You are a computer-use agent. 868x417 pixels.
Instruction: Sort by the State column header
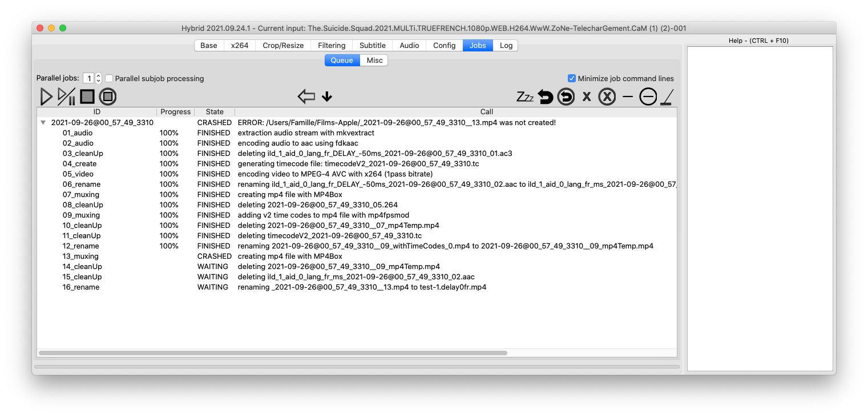tap(215, 112)
